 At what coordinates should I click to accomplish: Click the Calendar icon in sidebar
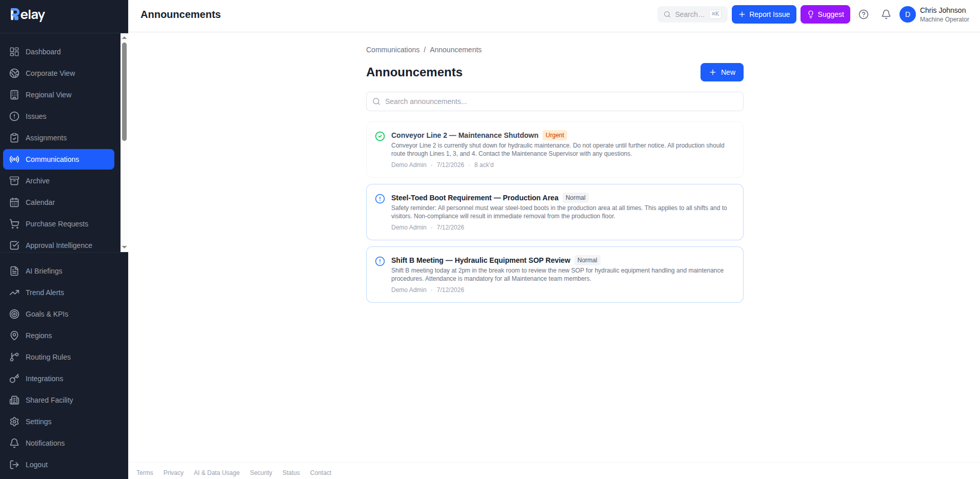pyautogui.click(x=14, y=202)
